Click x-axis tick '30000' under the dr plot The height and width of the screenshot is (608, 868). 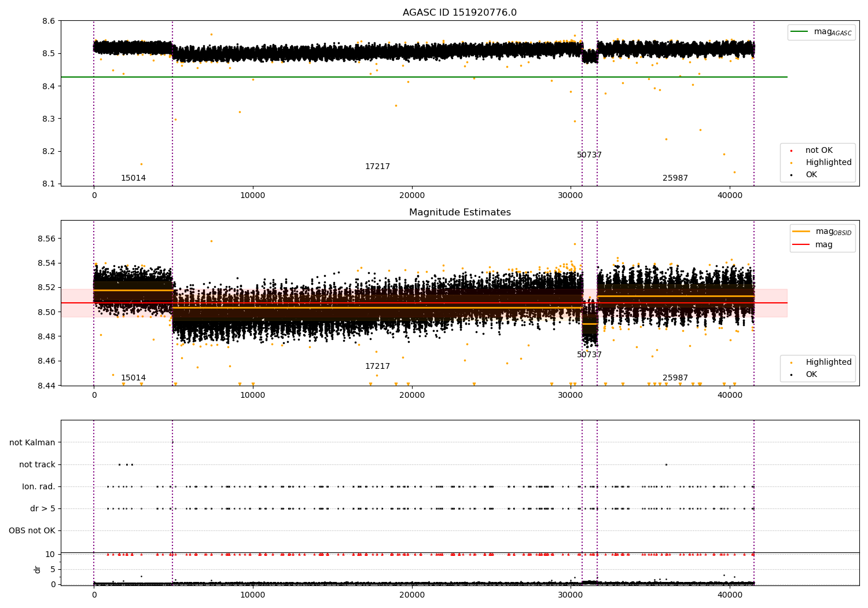point(571,595)
